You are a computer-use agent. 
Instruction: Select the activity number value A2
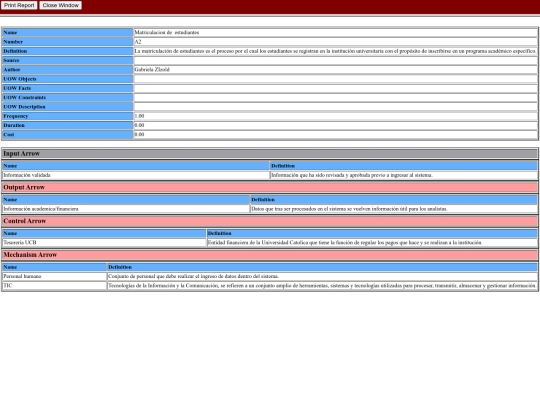tap(138, 42)
